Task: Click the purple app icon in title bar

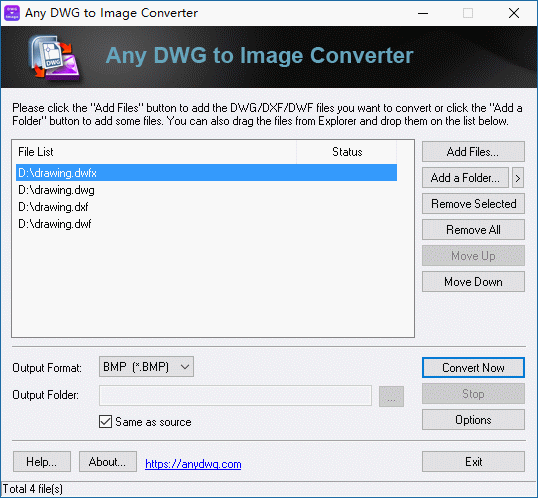Action: [12, 13]
